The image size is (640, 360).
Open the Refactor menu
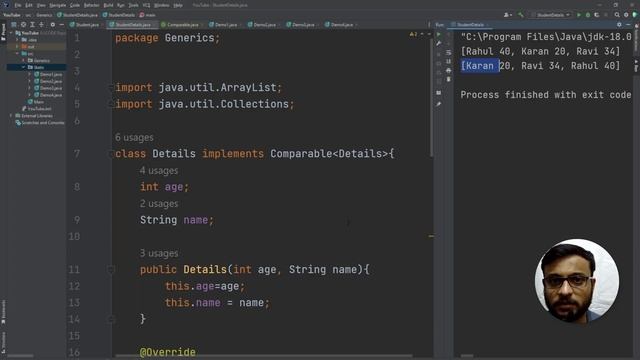(91, 5)
